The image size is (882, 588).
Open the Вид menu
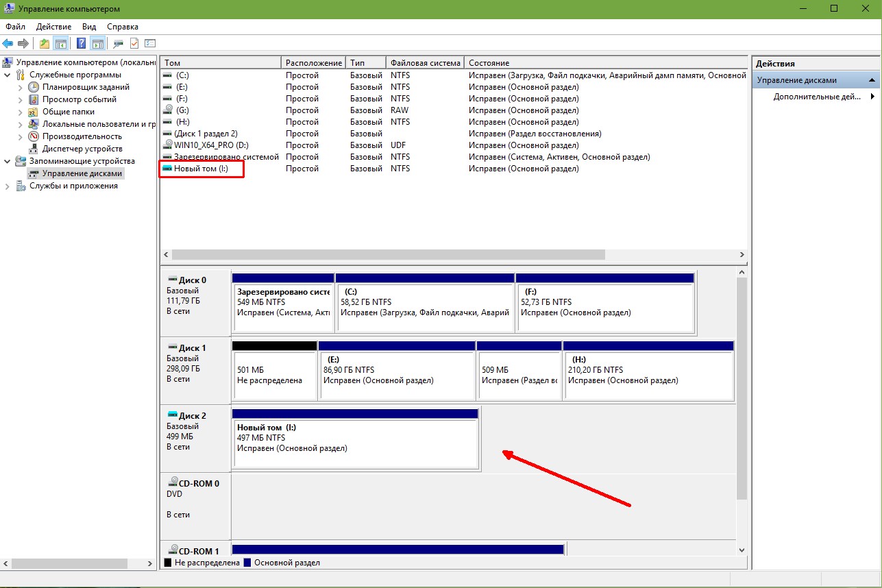pyautogui.click(x=89, y=27)
